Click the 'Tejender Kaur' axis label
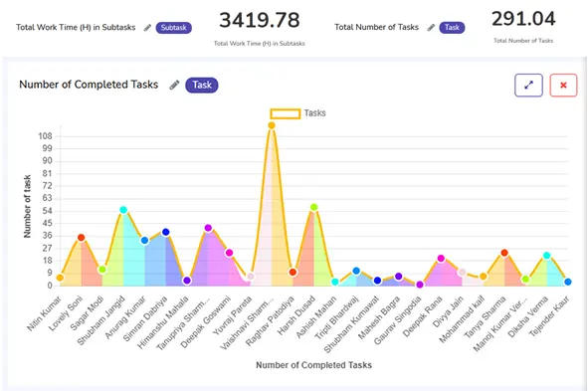 point(550,315)
